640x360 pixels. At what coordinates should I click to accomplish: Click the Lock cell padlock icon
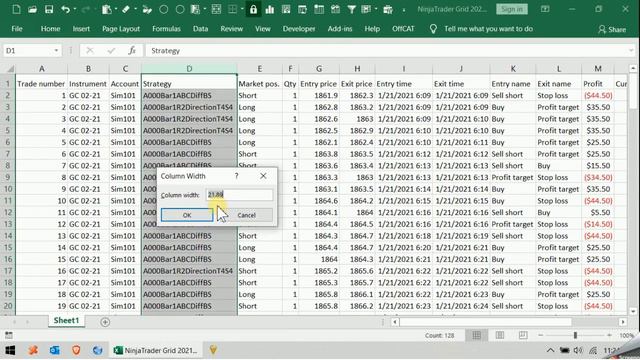(253, 9)
